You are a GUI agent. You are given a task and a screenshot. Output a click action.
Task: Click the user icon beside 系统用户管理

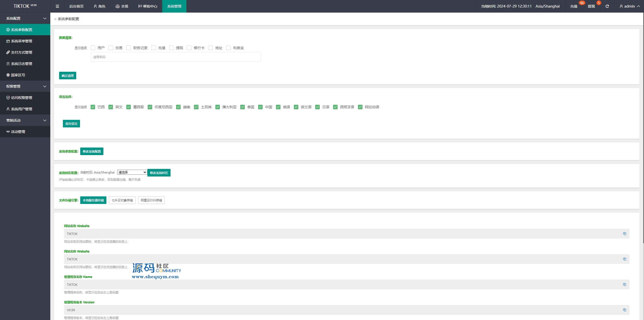tap(8, 109)
